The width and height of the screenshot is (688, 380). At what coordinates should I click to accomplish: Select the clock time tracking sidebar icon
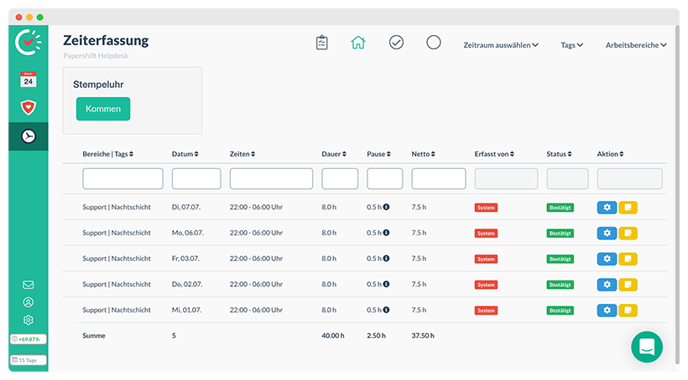coord(28,136)
